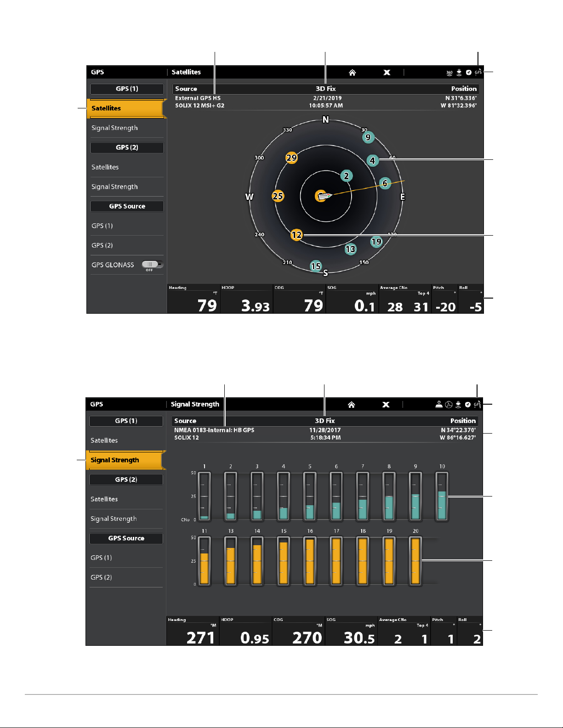
Task: Tap position reading N 34°22.370'
Action: pos(458,430)
